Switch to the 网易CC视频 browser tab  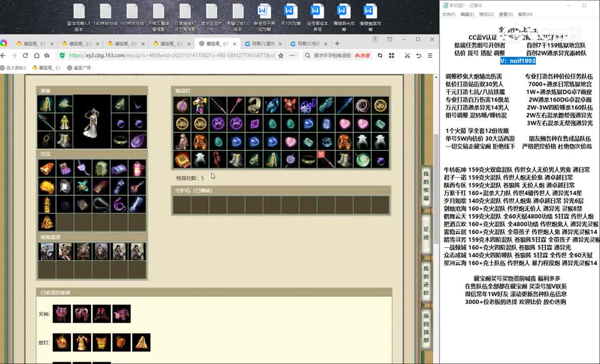[x=309, y=43]
